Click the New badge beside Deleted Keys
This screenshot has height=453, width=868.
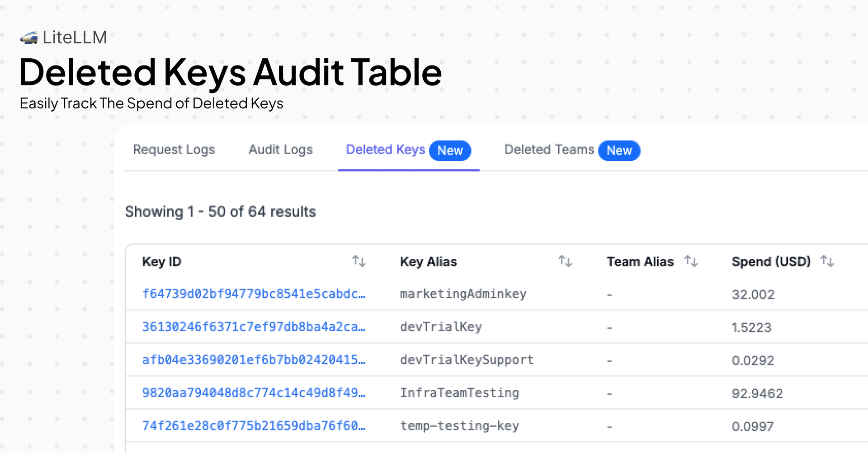(450, 150)
